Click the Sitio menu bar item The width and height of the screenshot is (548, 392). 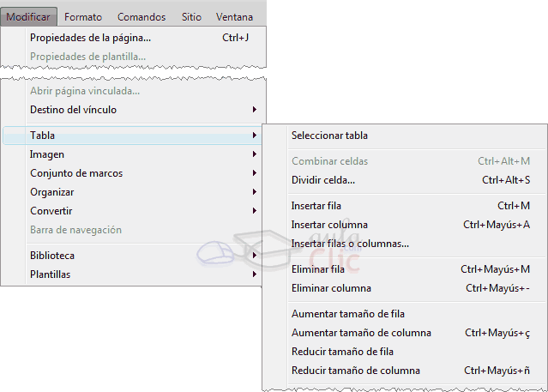[x=192, y=16]
